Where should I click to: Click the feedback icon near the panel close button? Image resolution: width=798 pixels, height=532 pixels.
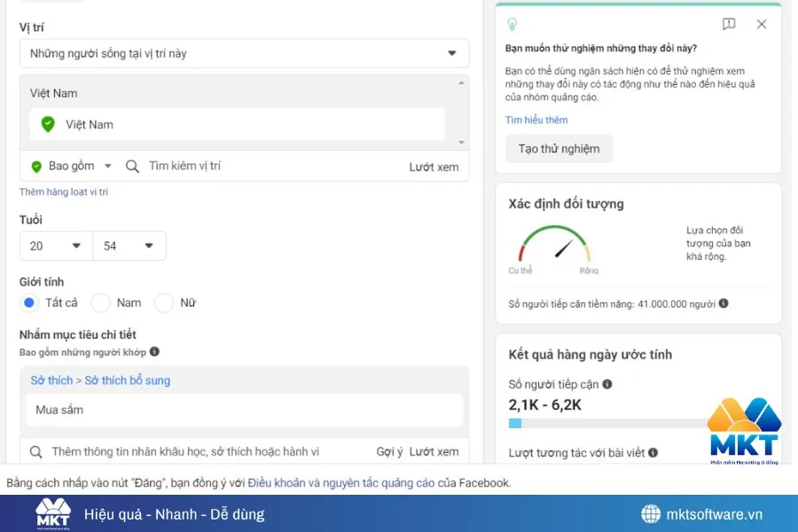pyautogui.click(x=730, y=25)
